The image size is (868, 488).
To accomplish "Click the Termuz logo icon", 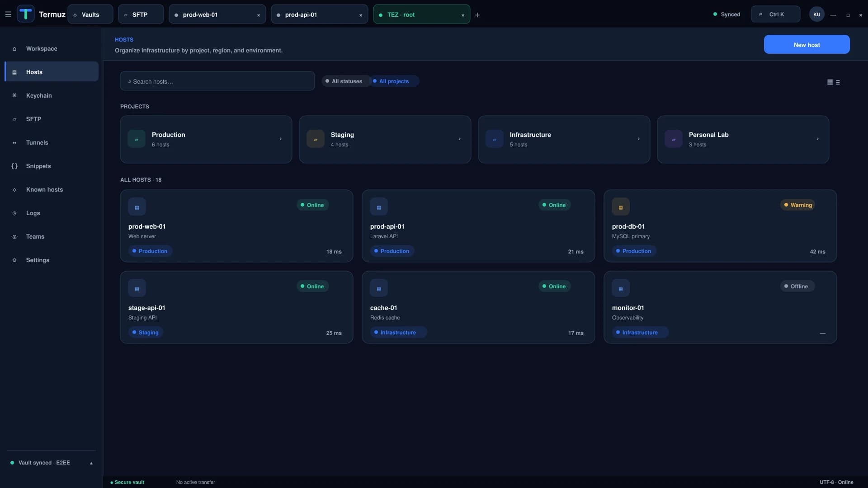I will 26,14.
